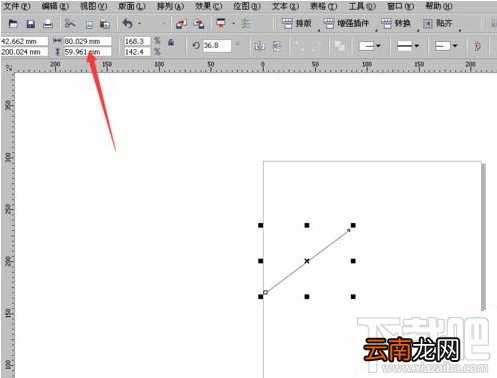
Task: Expand the application launcher dropdown arrow
Action: pyautogui.click(x=233, y=23)
